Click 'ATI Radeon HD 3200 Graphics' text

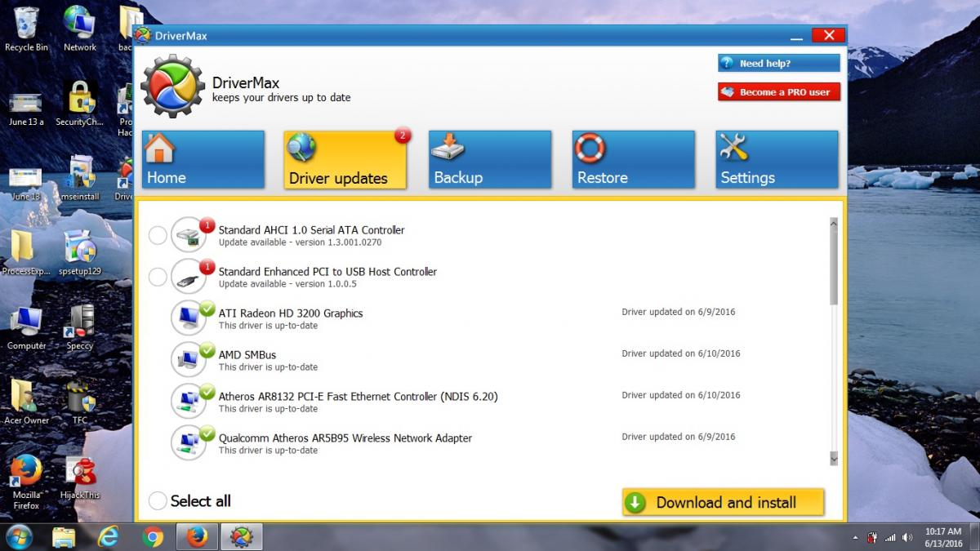pyautogui.click(x=291, y=313)
